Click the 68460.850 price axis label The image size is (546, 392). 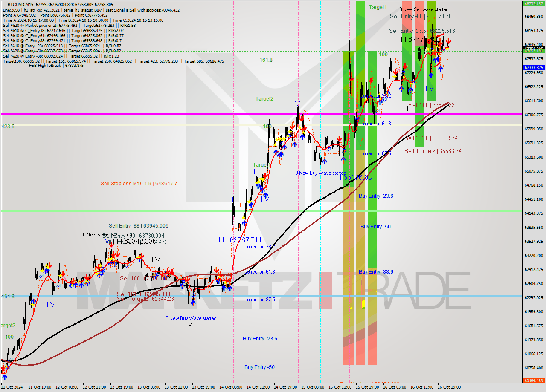coord(534,17)
